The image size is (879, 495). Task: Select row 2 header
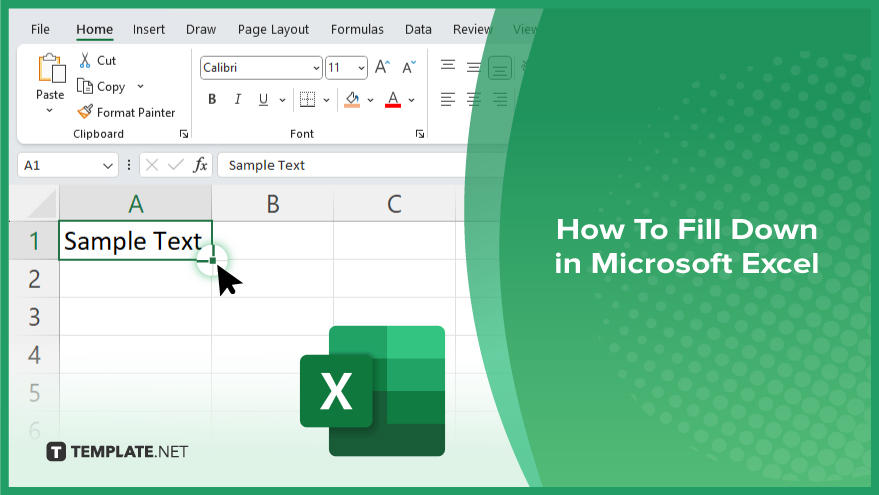coord(34,279)
